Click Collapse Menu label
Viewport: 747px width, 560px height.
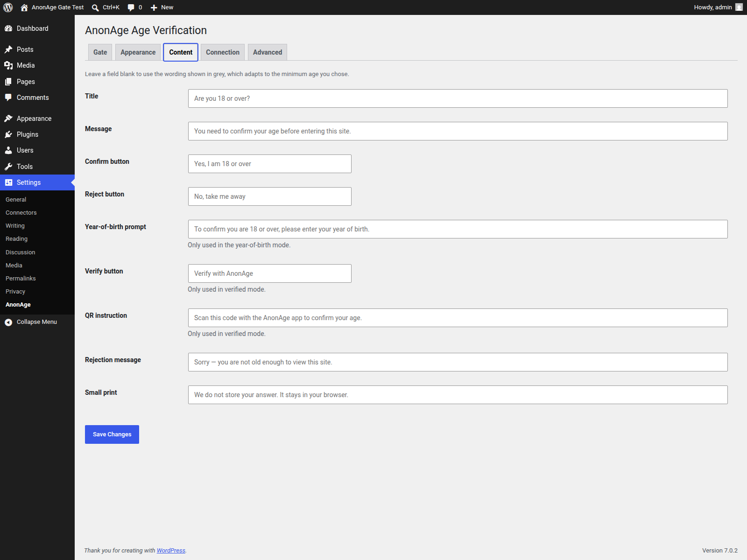(x=37, y=322)
